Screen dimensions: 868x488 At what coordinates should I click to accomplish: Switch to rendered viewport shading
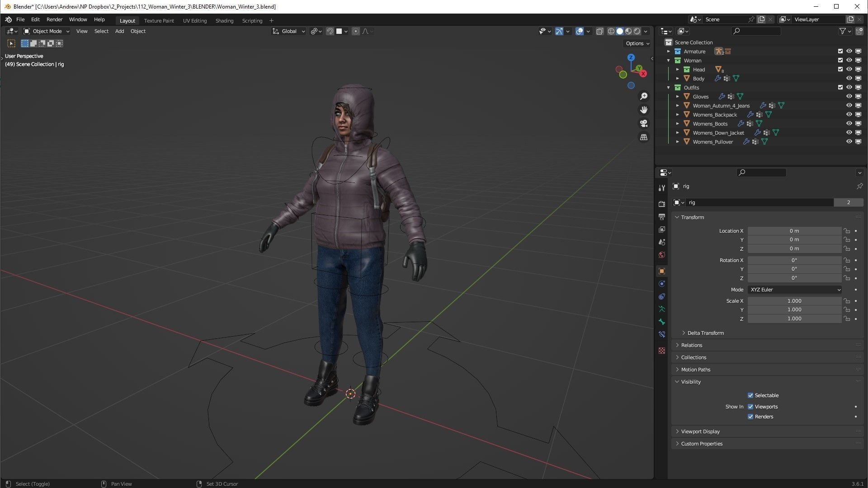pyautogui.click(x=637, y=31)
